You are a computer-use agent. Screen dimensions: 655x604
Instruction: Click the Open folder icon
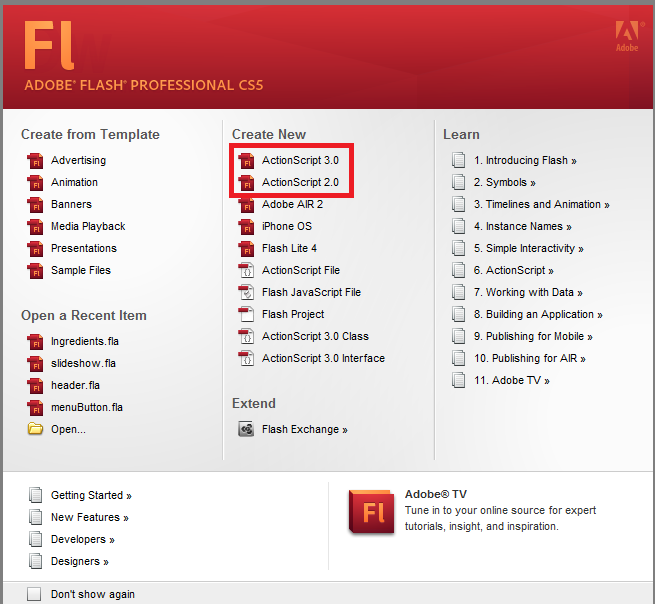coord(36,429)
